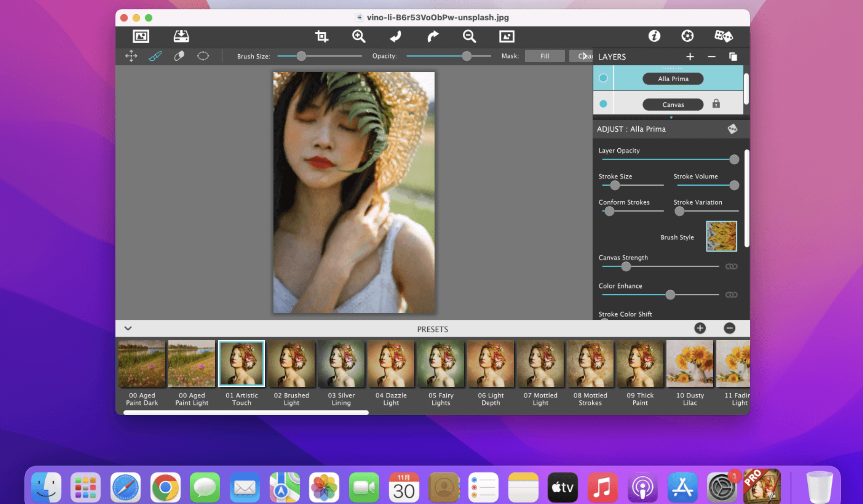Toggle visibility of Alla Prima layer
863x504 pixels.
(603, 78)
